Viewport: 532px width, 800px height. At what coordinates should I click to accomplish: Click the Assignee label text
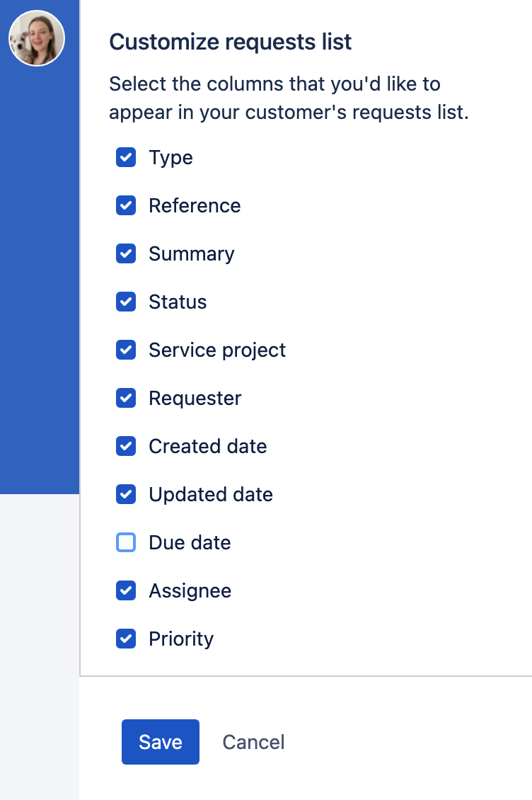[x=190, y=590]
